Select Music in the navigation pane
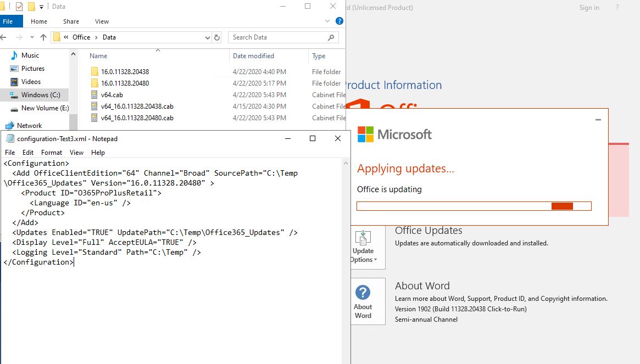Viewport: 640px width, 364px height. pyautogui.click(x=30, y=55)
